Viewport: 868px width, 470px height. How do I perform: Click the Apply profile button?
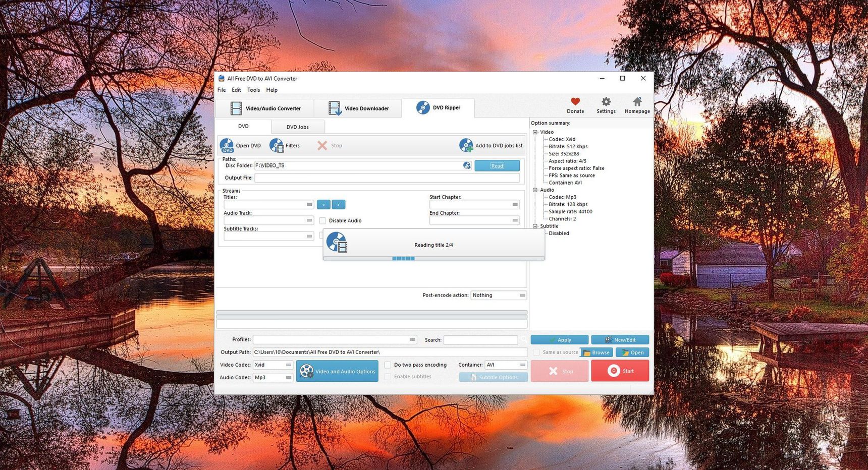560,340
